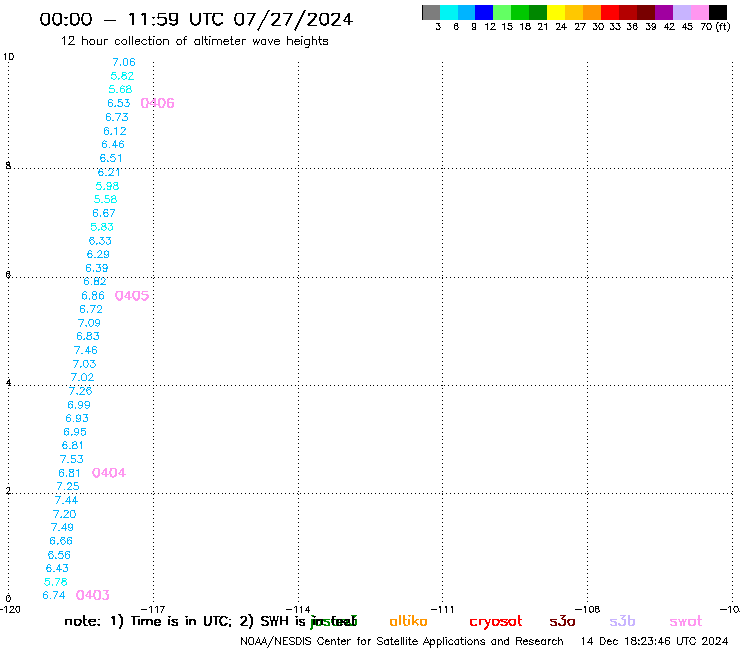Click the orange altika satellite label
This screenshot has width=740, height=650.
(408, 621)
